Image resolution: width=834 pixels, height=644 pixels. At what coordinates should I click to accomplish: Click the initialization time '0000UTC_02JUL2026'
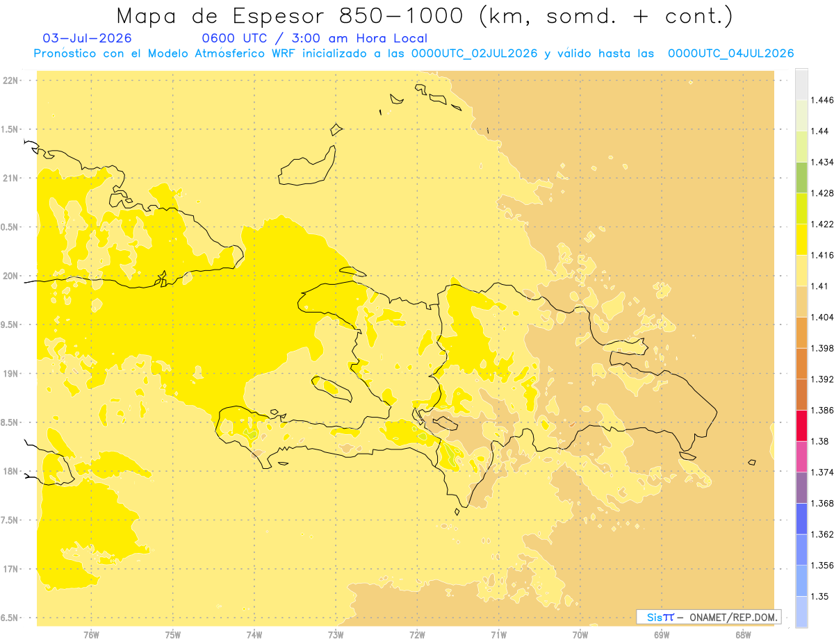click(473, 53)
